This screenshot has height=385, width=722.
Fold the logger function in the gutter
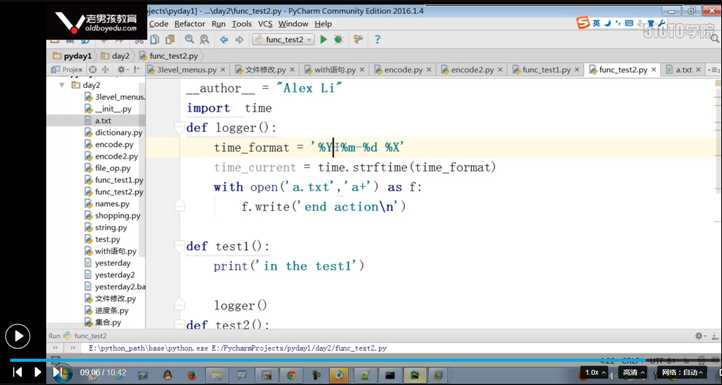180,128
